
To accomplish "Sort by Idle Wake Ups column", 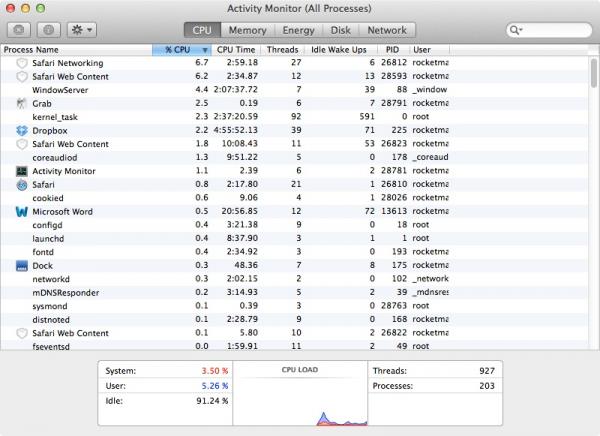I will coord(339,50).
